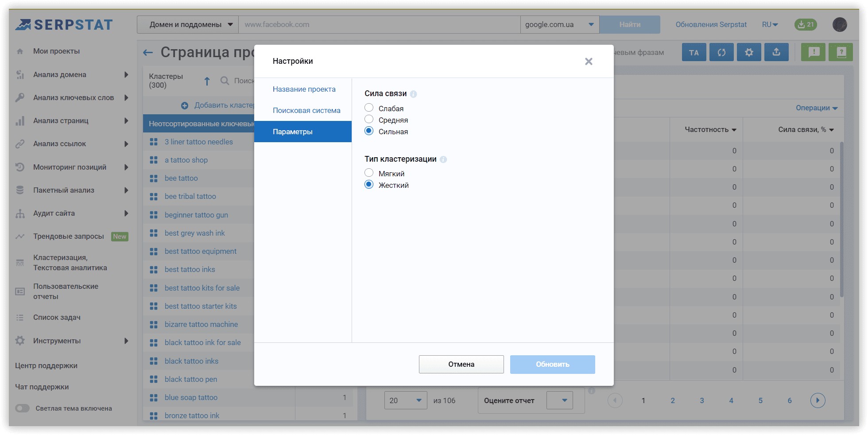
Task: Open the RU language dropdown
Action: pos(770,25)
